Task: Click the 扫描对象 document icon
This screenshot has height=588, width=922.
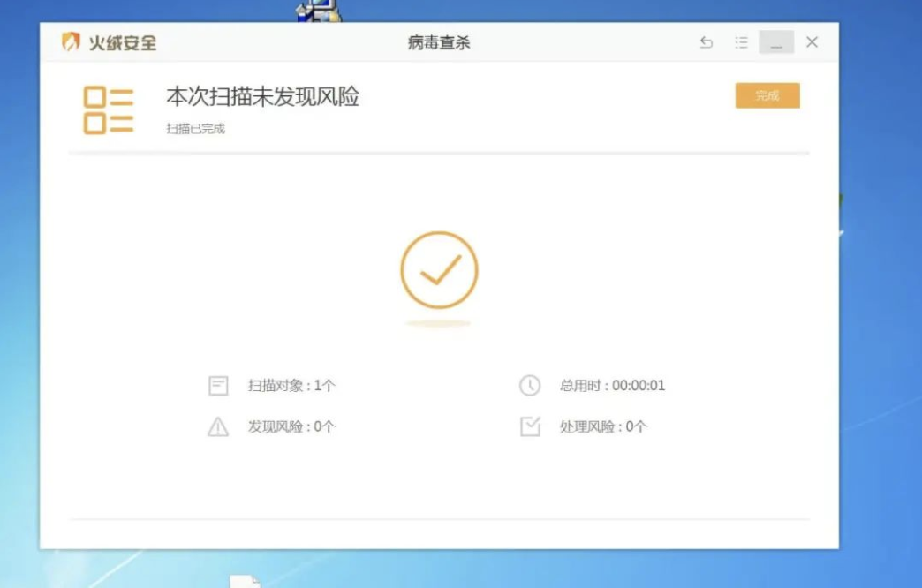Action: tap(218, 386)
